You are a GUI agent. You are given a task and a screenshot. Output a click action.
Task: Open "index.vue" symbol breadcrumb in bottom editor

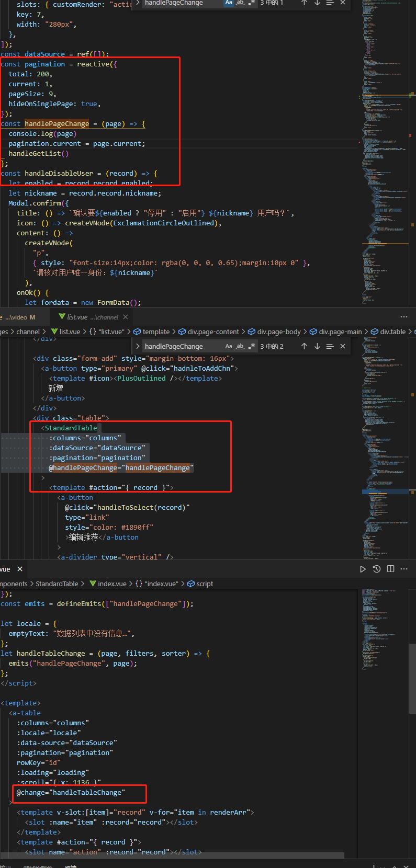click(156, 584)
